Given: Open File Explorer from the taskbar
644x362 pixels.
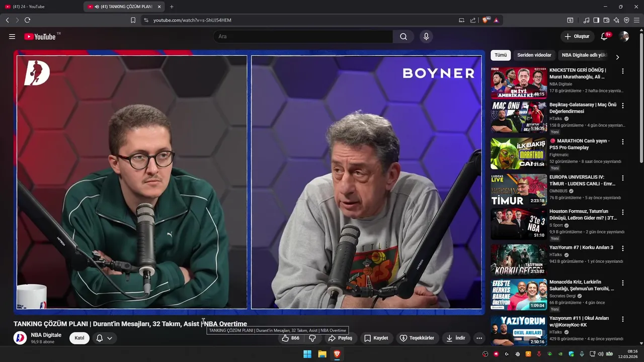Looking at the screenshot, I should [322, 354].
